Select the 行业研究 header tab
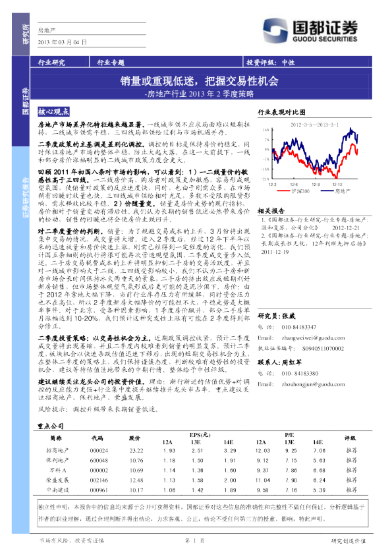Screen dimensions: 392x555 tap(51, 63)
